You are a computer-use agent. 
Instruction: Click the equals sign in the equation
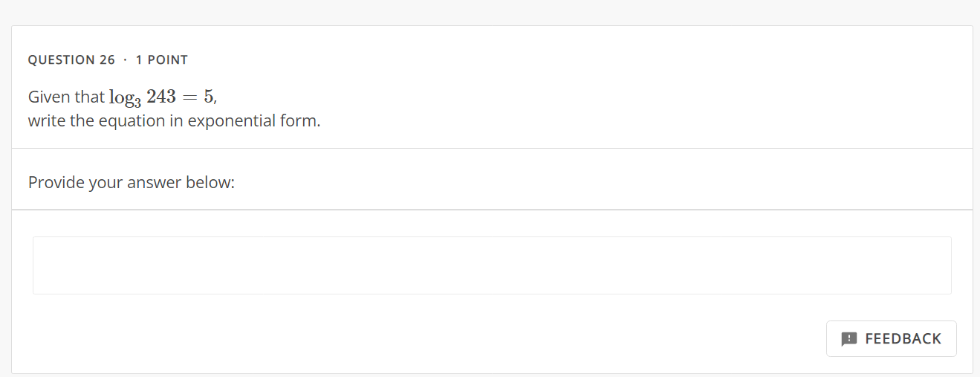[190, 97]
